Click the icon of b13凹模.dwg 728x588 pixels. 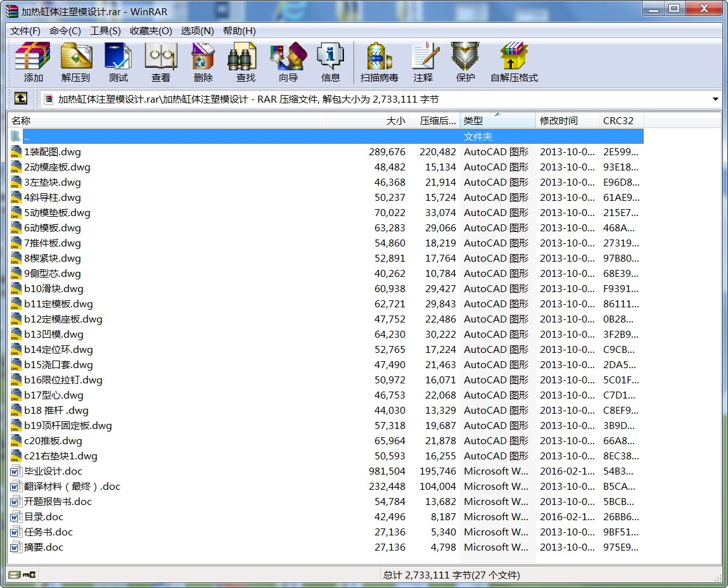pos(16,335)
